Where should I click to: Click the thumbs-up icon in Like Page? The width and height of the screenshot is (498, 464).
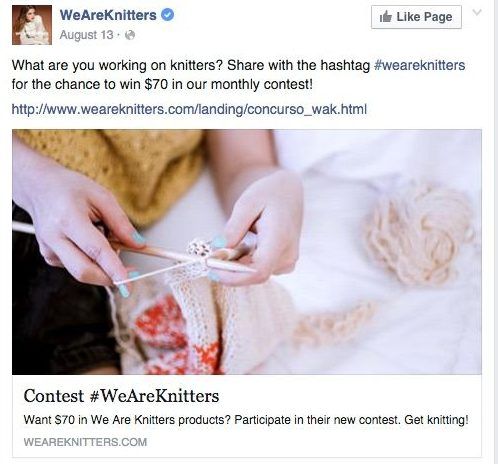385,17
